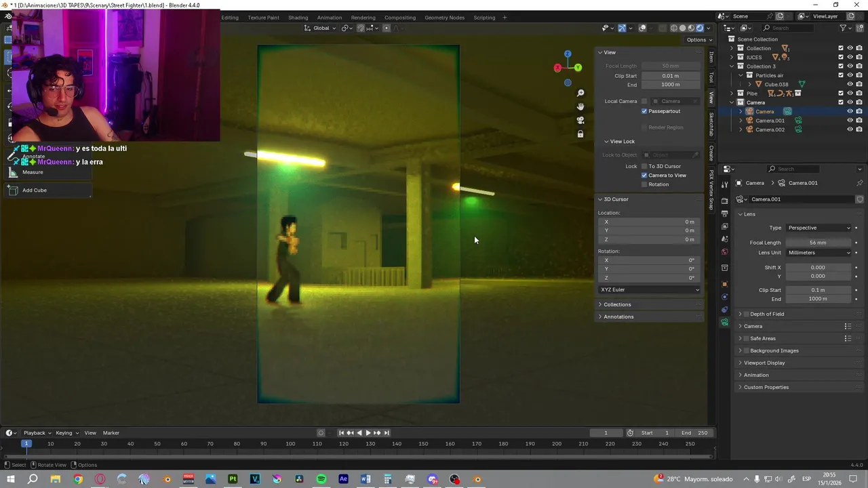Toggle fake user shield for Camera.001

click(x=859, y=199)
